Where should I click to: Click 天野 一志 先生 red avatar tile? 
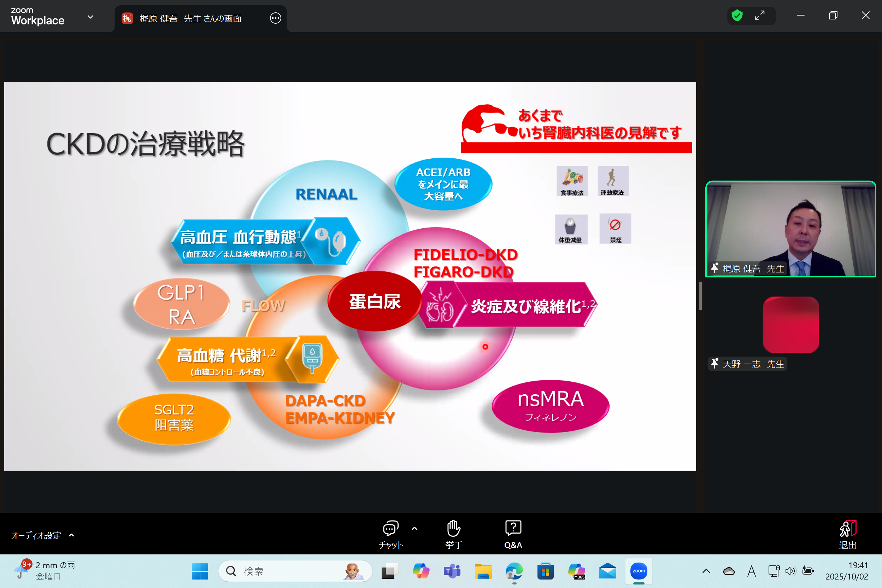790,324
